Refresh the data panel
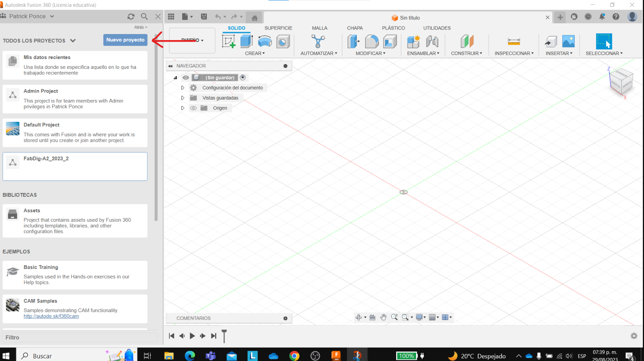Image resolution: width=644 pixels, height=361 pixels. pyautogui.click(x=131, y=16)
